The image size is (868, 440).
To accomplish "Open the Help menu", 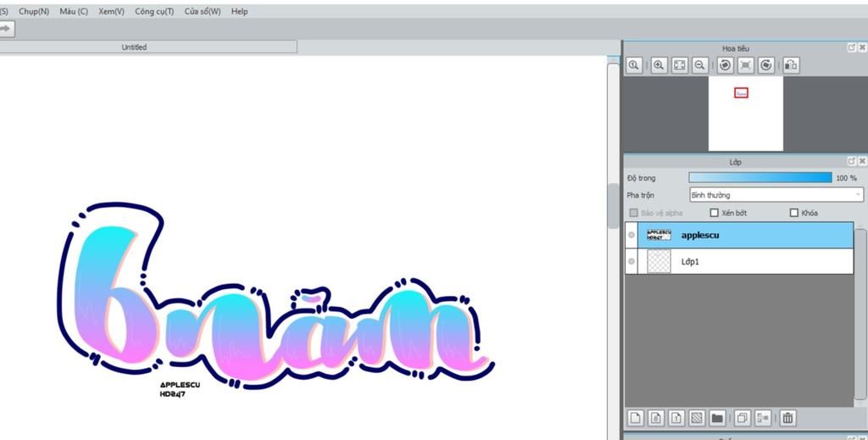I will [239, 11].
